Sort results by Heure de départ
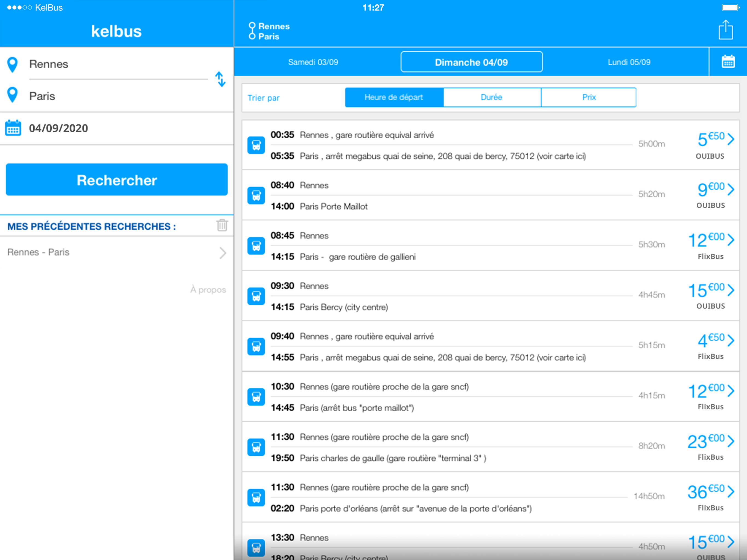 (x=394, y=97)
